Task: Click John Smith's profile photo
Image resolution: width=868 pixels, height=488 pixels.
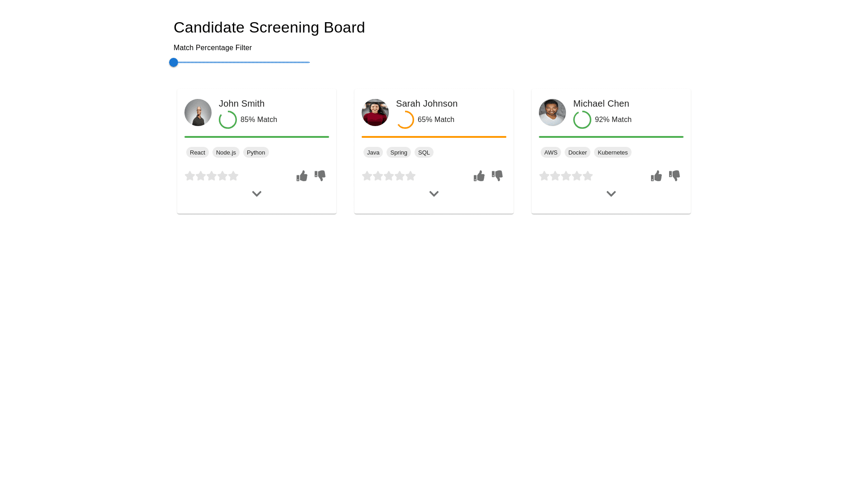Action: [x=198, y=113]
